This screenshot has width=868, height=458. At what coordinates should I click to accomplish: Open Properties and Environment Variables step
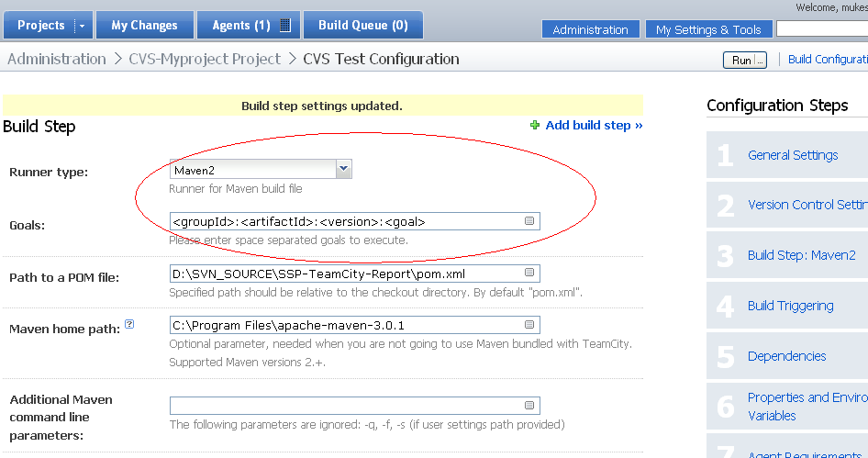[x=807, y=407]
